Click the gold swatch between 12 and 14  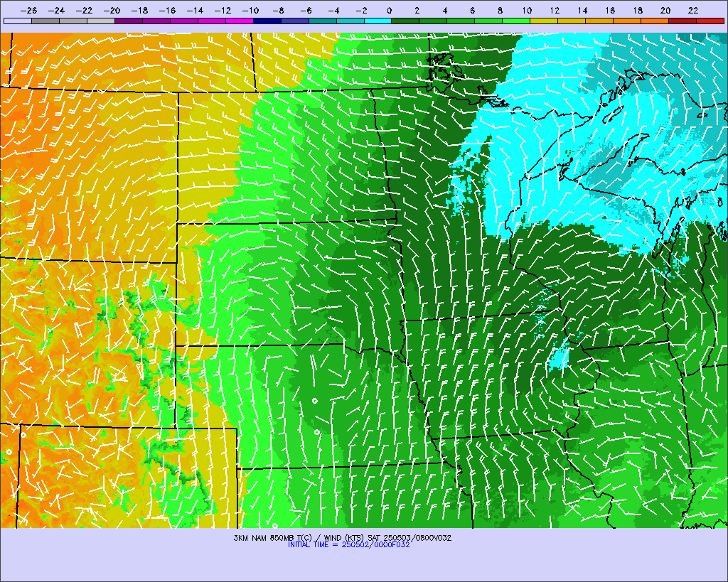point(572,21)
